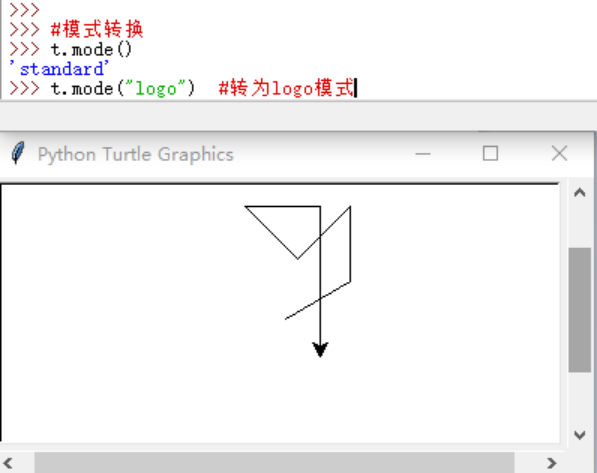Click the Python Turtle Graphics title text

point(136,154)
